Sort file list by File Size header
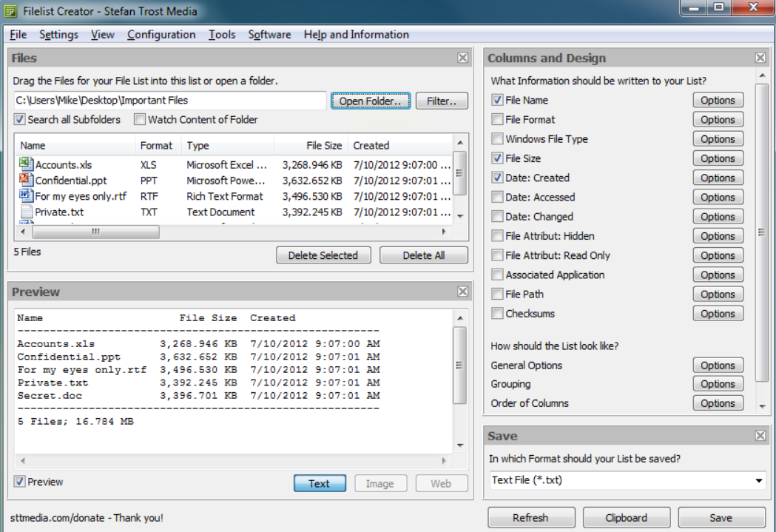 click(310, 146)
